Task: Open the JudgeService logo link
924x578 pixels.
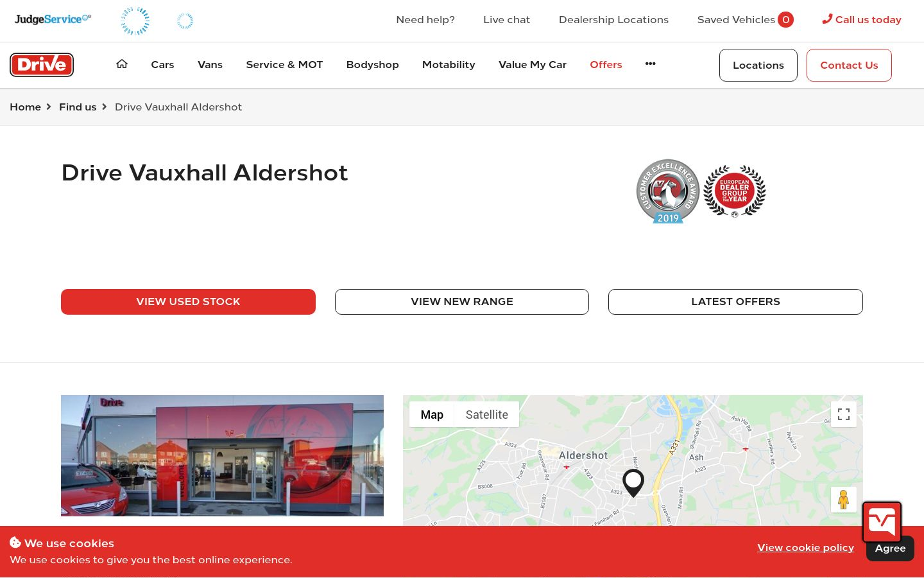Action: point(53,19)
